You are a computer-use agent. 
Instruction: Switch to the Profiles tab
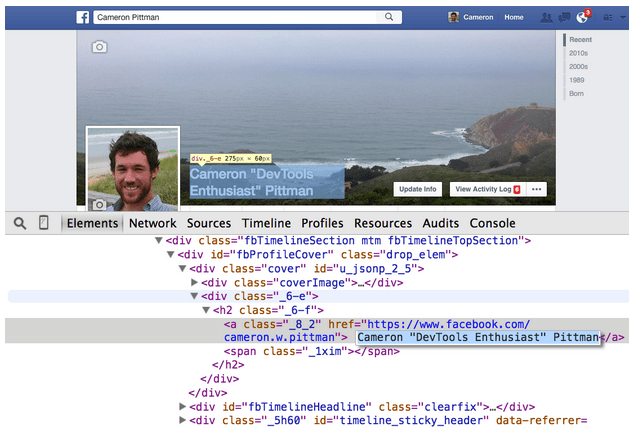point(322,223)
